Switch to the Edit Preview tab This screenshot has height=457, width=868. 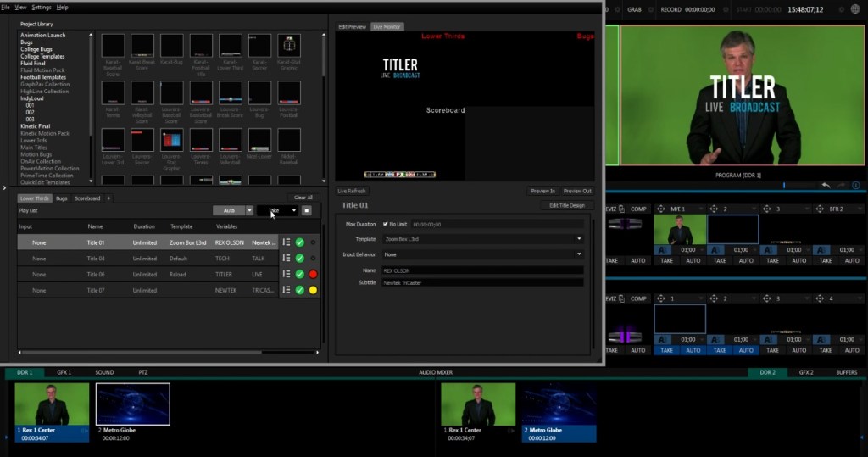click(x=352, y=26)
